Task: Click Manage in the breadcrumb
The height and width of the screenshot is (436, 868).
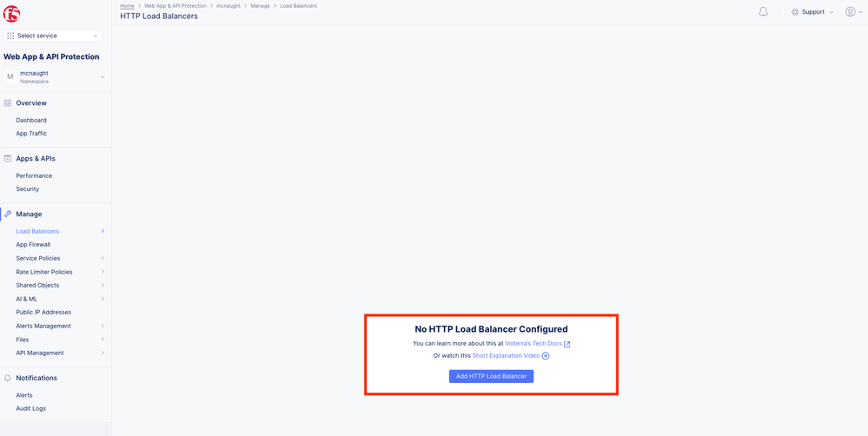Action: (260, 5)
